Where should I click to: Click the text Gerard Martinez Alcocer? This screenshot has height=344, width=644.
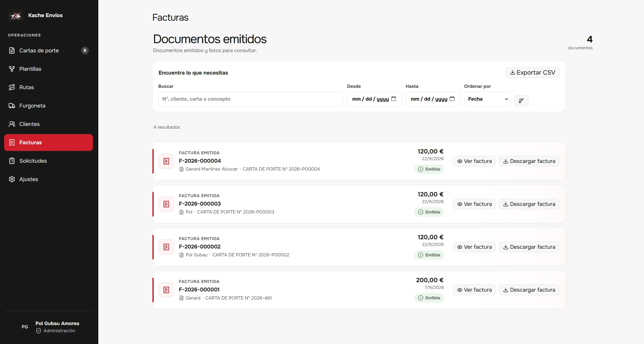coord(212,169)
